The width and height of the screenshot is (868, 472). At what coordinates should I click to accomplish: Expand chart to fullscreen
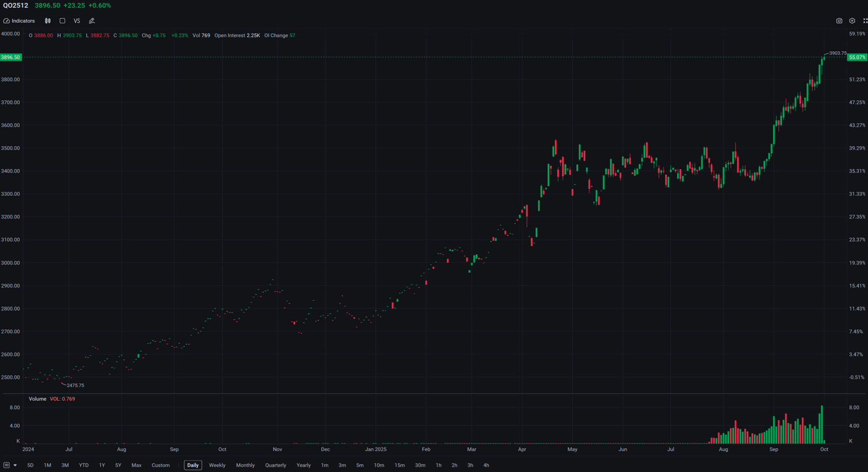pyautogui.click(x=865, y=21)
